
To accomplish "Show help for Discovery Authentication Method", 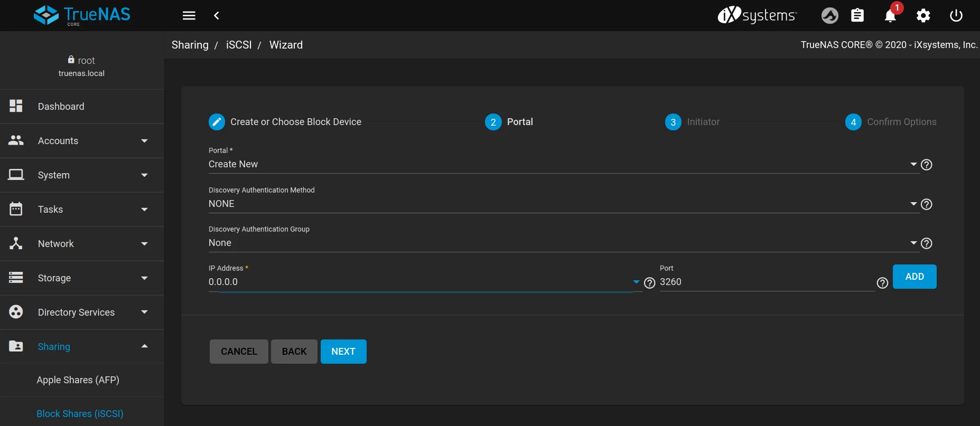I will (926, 204).
